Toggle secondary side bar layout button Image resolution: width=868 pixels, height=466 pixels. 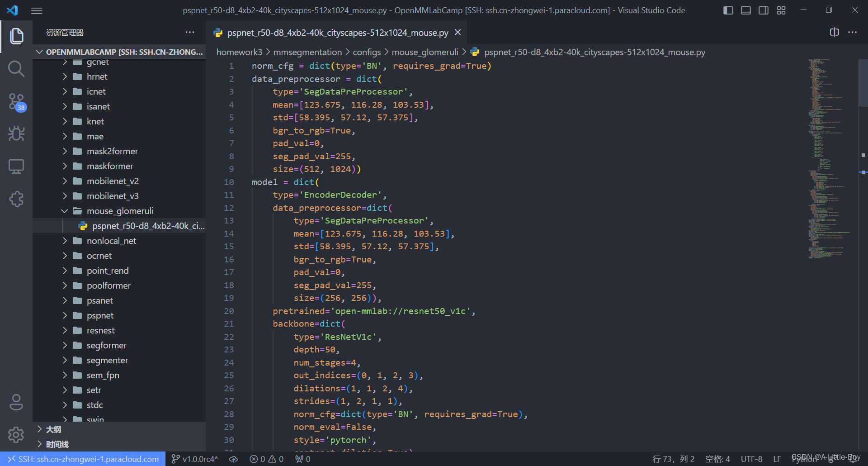click(764, 10)
